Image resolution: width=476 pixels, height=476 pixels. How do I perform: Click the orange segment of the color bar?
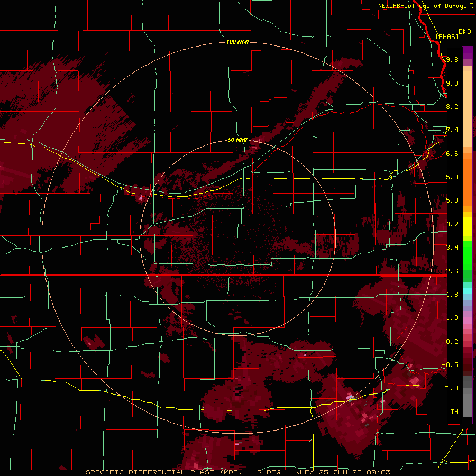coord(467,179)
